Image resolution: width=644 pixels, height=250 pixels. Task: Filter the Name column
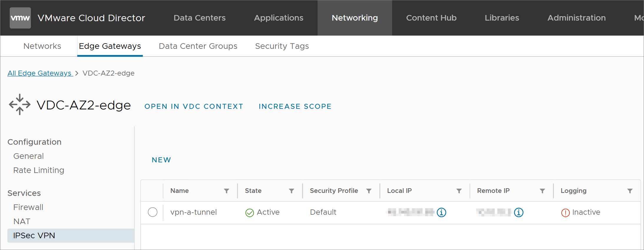(x=226, y=191)
